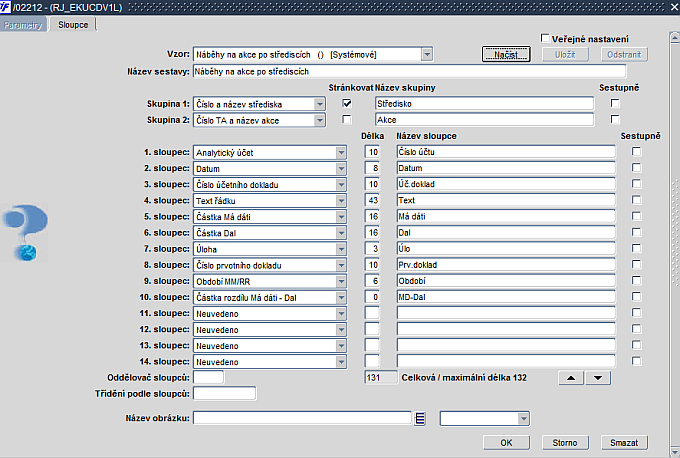This screenshot has height=458, width=680.
Task: Click the application logo in the title bar
Action: (6, 7)
